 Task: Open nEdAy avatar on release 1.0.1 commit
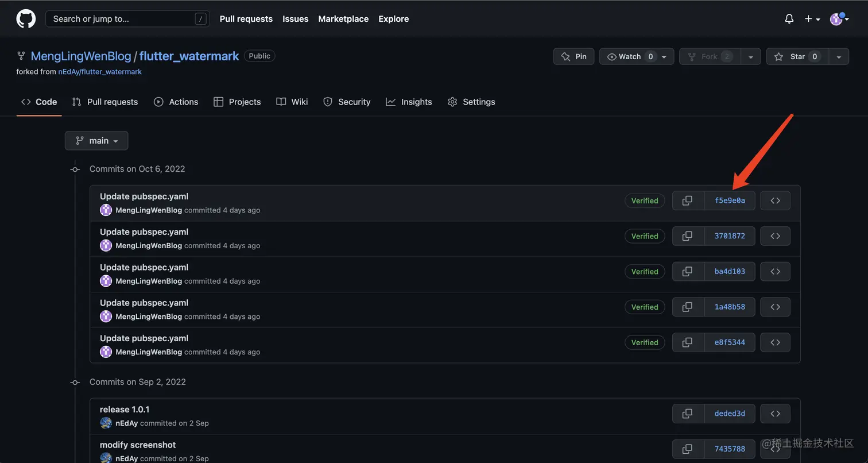coord(106,423)
